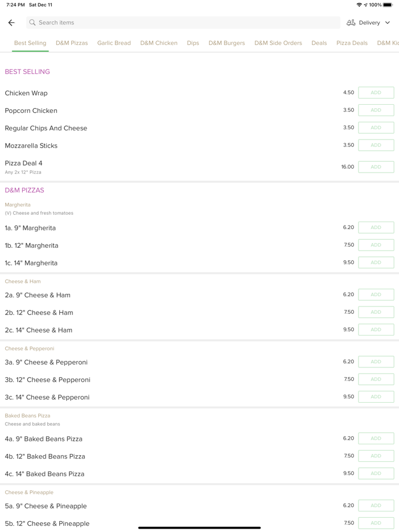Screen dimensions: 399x532
Task: Tap the back arrow icon
Action: point(11,23)
